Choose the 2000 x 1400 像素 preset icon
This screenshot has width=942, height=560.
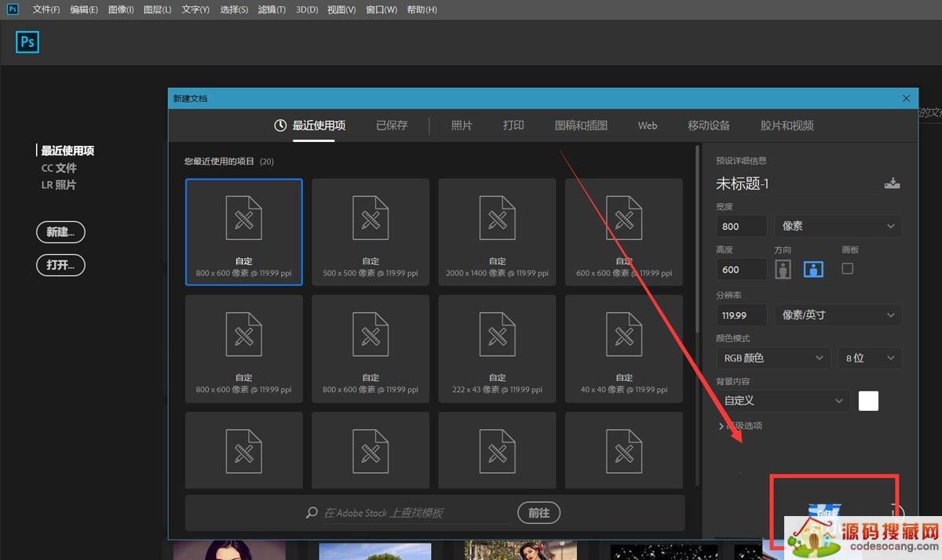pos(497,217)
